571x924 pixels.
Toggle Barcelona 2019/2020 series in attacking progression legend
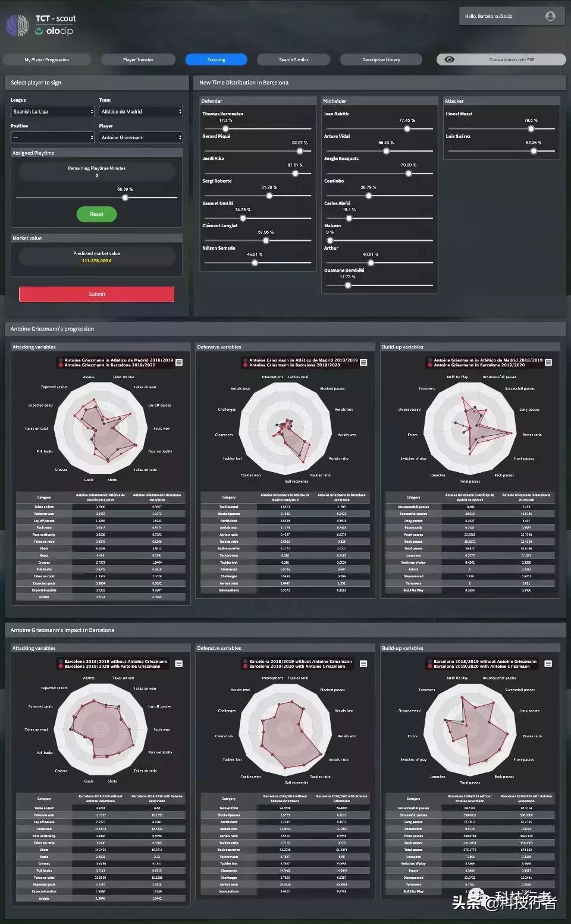108,365
